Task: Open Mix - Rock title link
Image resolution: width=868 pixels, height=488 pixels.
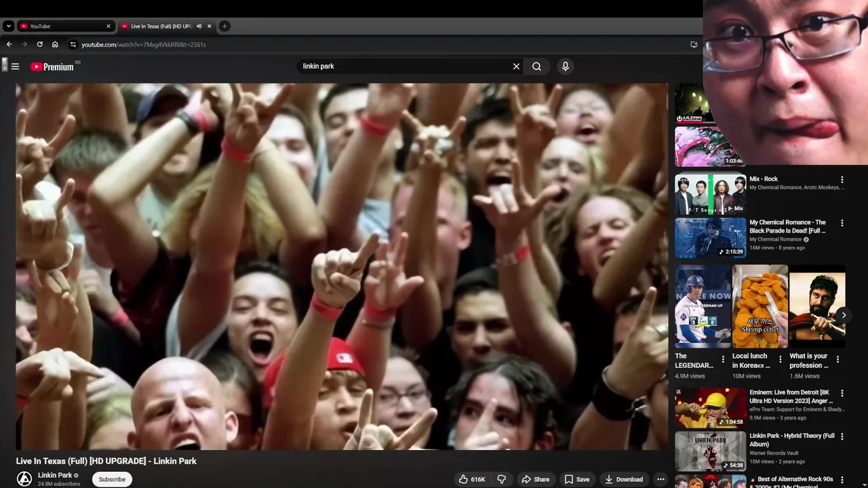Action: point(764,179)
